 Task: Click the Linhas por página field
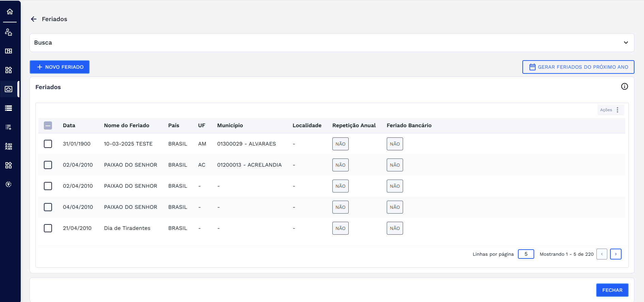pos(526,254)
